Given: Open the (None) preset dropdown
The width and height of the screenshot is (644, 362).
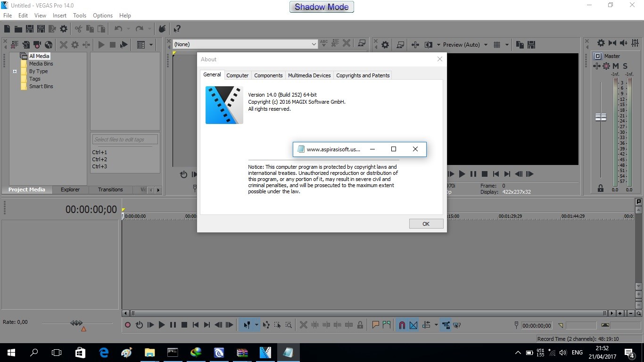Looking at the screenshot, I should (314, 44).
